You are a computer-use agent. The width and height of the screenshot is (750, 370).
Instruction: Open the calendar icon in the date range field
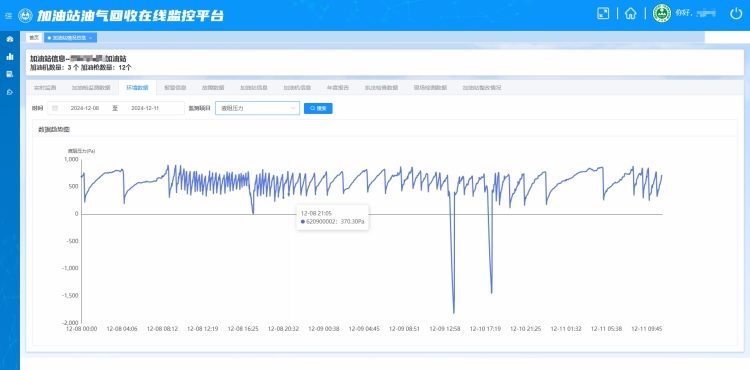pyautogui.click(x=55, y=108)
